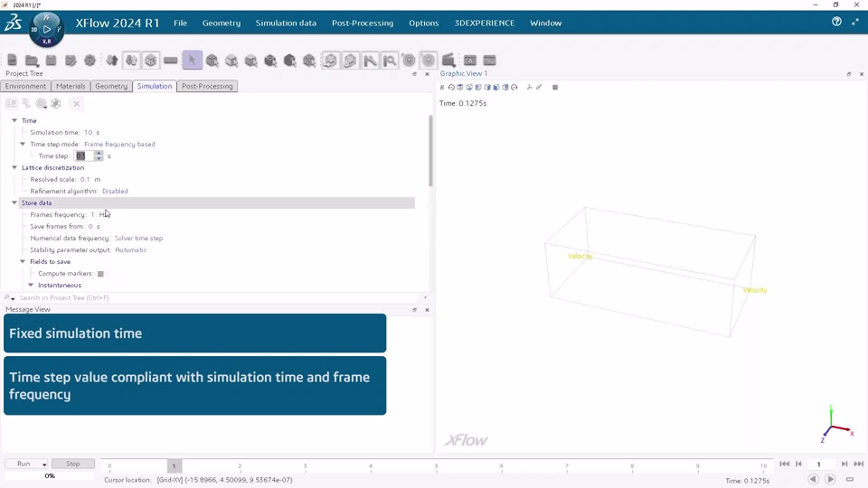This screenshot has height=488, width=868.
Task: Jump to the first frame
Action: (785, 464)
